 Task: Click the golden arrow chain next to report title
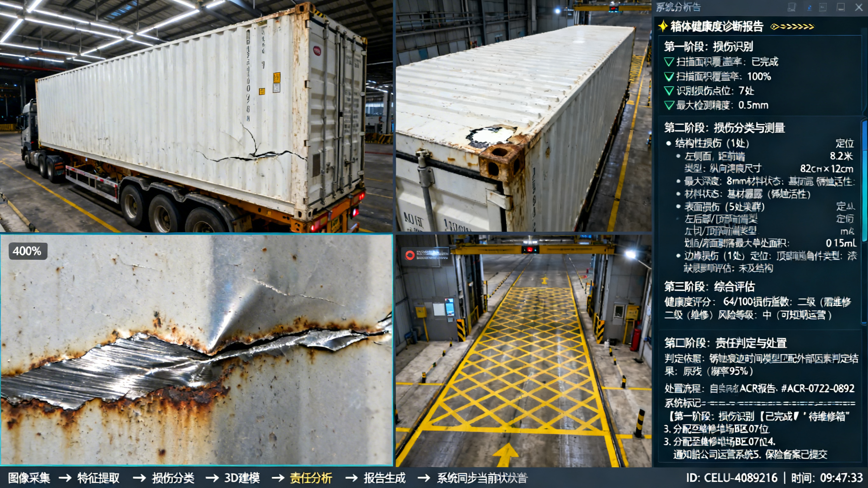(792, 27)
